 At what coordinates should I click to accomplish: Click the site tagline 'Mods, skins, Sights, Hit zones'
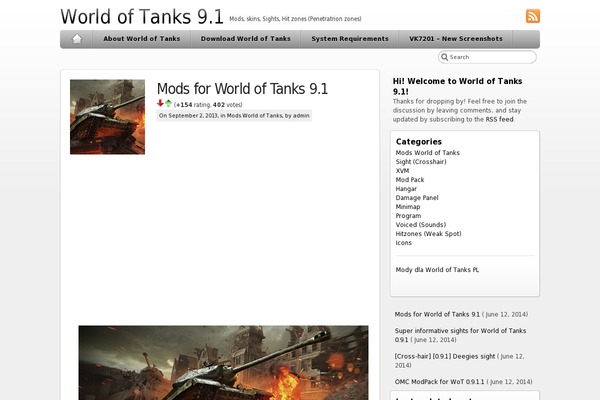pos(295,19)
